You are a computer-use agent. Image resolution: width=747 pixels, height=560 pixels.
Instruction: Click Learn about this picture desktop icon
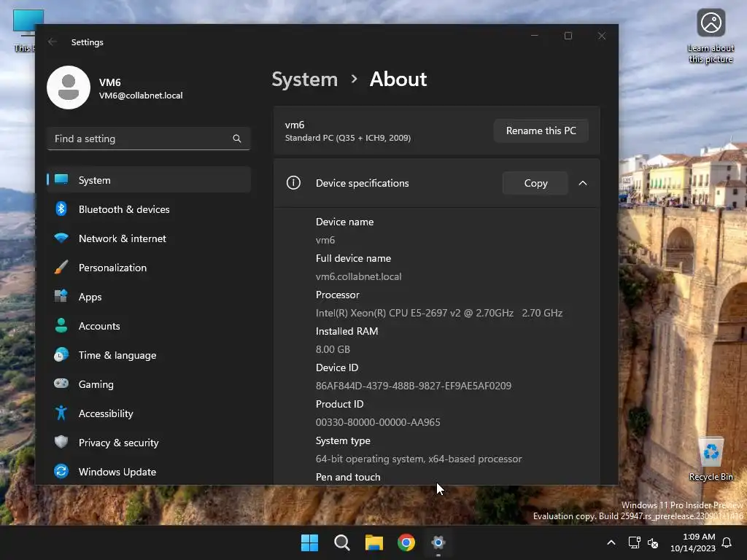711,36
